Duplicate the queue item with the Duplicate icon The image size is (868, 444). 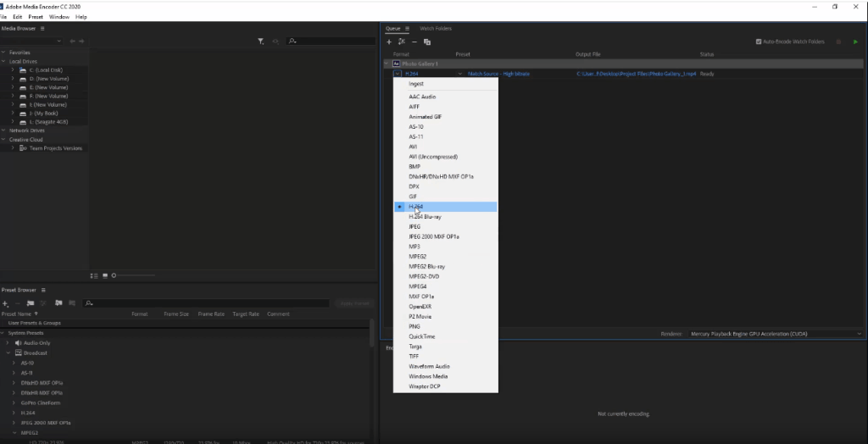point(427,42)
